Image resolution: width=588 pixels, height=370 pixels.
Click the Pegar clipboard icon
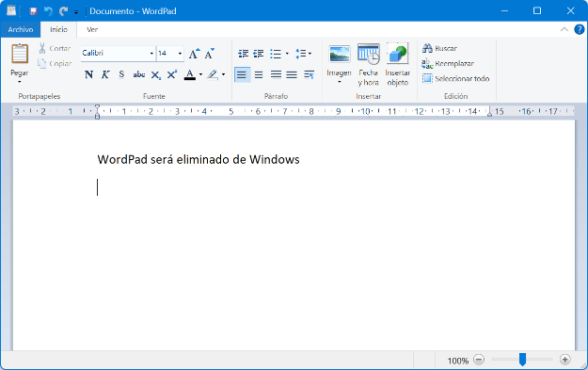click(20, 54)
